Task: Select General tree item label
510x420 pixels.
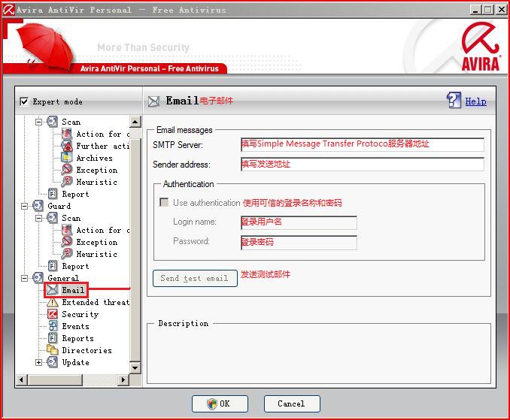Action: (63, 279)
